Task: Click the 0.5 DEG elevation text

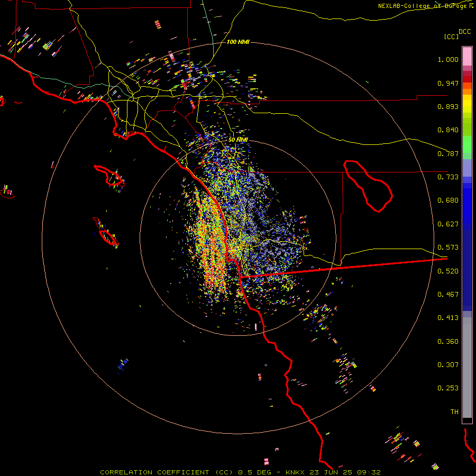Action: coord(256,472)
